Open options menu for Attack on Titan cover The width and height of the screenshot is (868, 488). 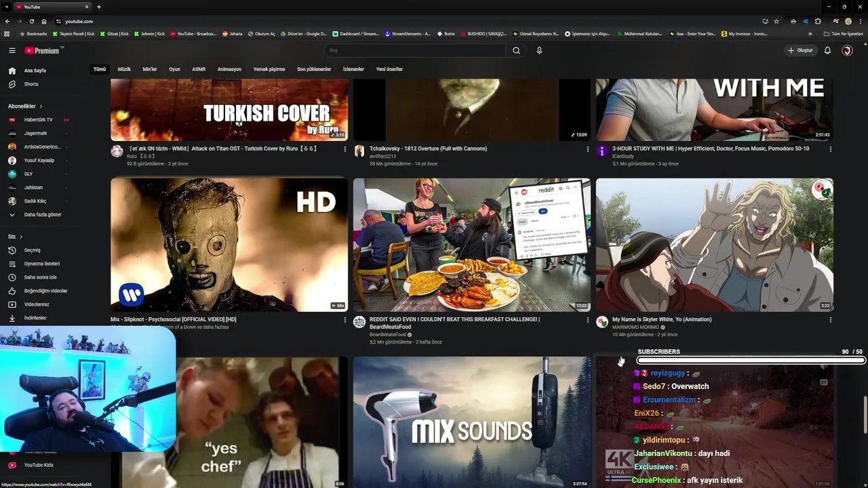[344, 149]
